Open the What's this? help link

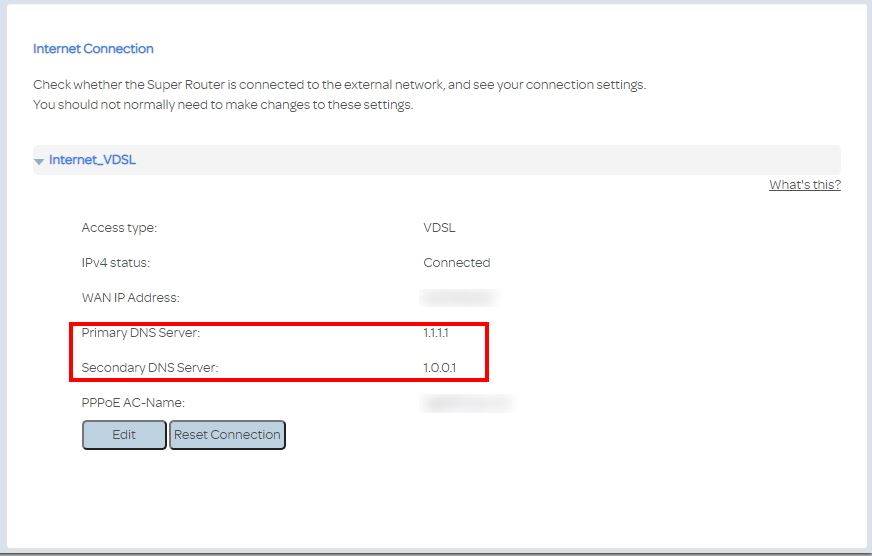coord(805,185)
